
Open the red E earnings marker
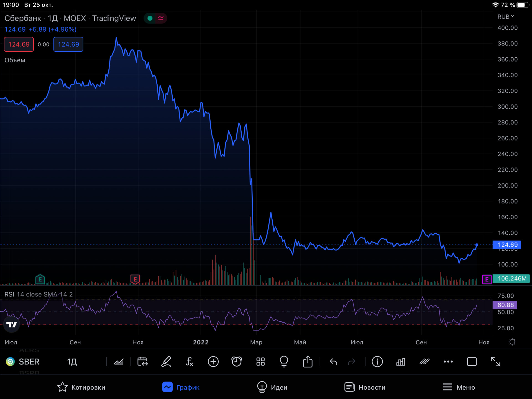pos(135,279)
